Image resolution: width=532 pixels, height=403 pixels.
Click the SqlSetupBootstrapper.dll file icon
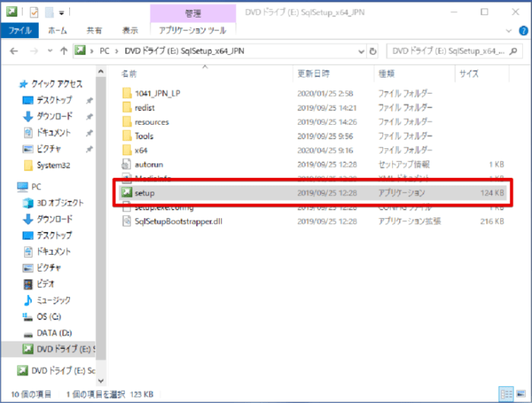(x=126, y=221)
